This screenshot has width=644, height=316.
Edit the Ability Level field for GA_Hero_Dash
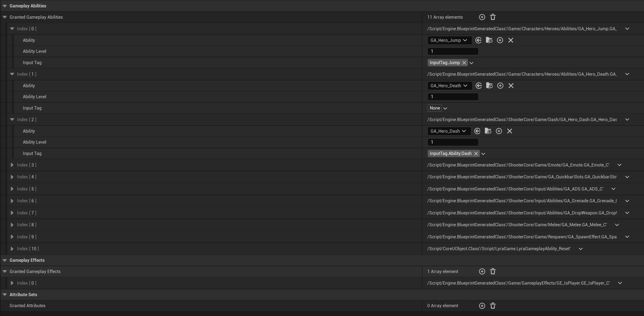coord(453,142)
